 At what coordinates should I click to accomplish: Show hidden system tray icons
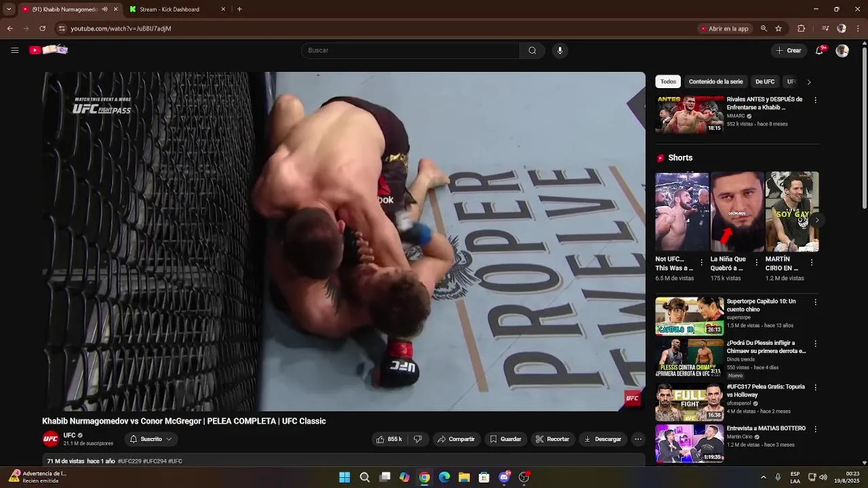(x=763, y=477)
